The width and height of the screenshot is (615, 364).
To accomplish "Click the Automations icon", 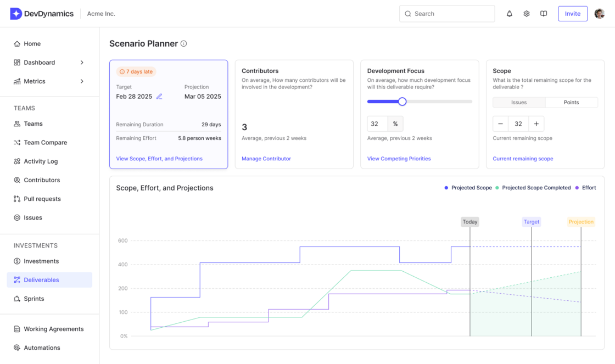I will pos(17,348).
